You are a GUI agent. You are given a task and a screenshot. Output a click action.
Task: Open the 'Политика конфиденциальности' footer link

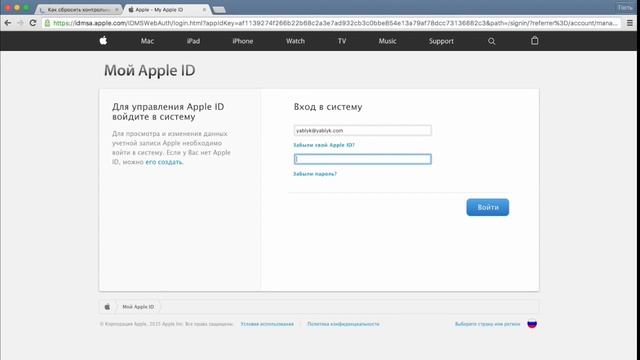(343, 324)
